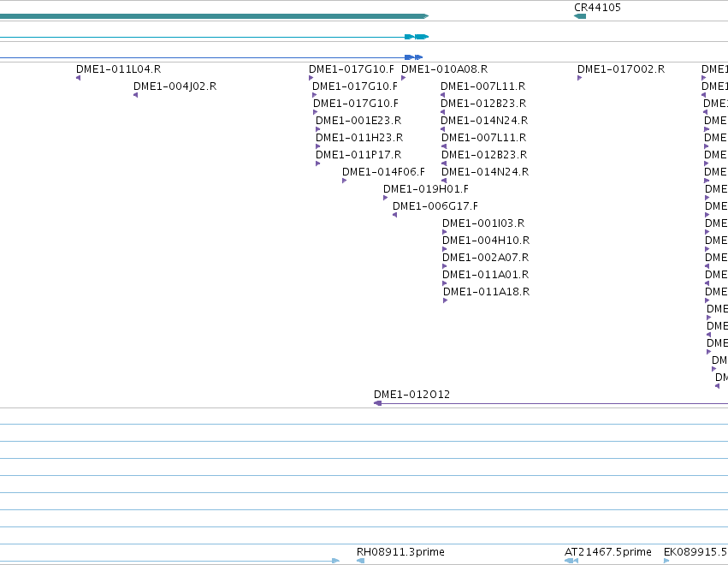Click the DME1-011A01.R label
728x565 pixels.
(486, 275)
